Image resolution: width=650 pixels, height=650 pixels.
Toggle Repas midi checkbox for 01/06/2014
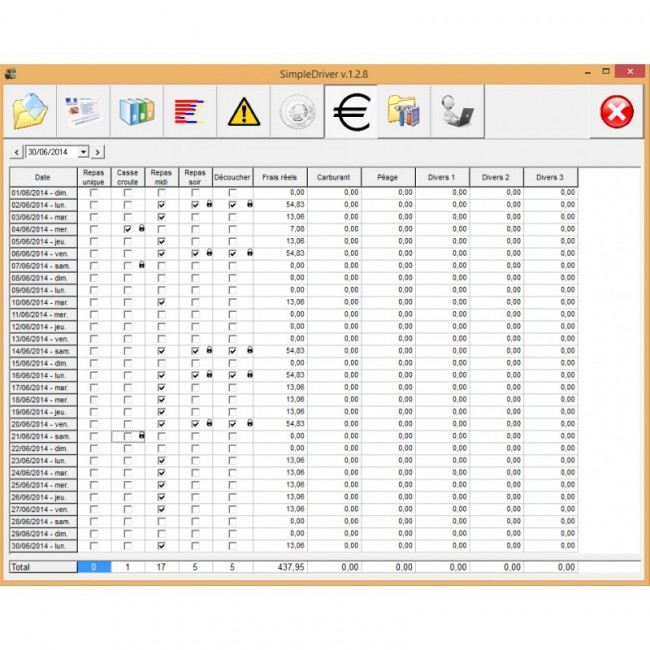tap(161, 192)
